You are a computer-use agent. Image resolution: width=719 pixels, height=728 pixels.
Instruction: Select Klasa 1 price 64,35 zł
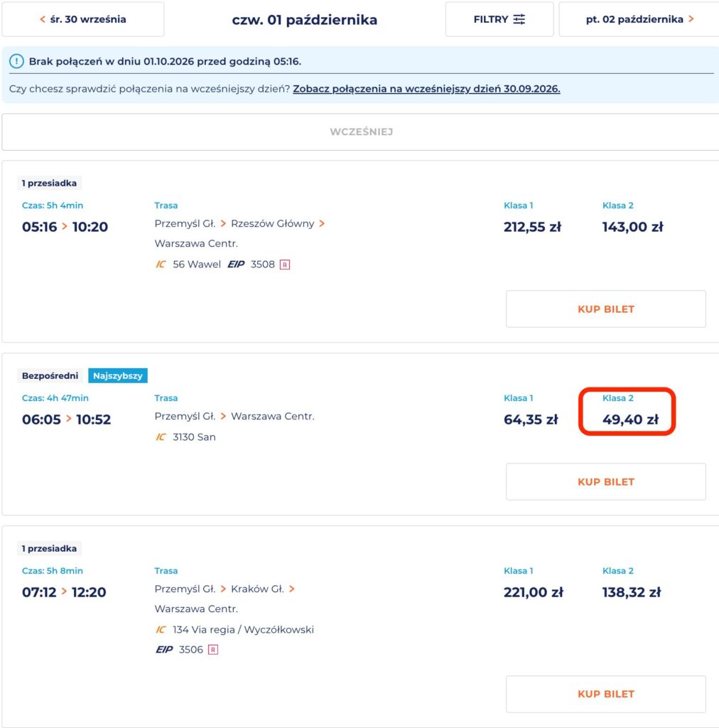[x=531, y=419]
